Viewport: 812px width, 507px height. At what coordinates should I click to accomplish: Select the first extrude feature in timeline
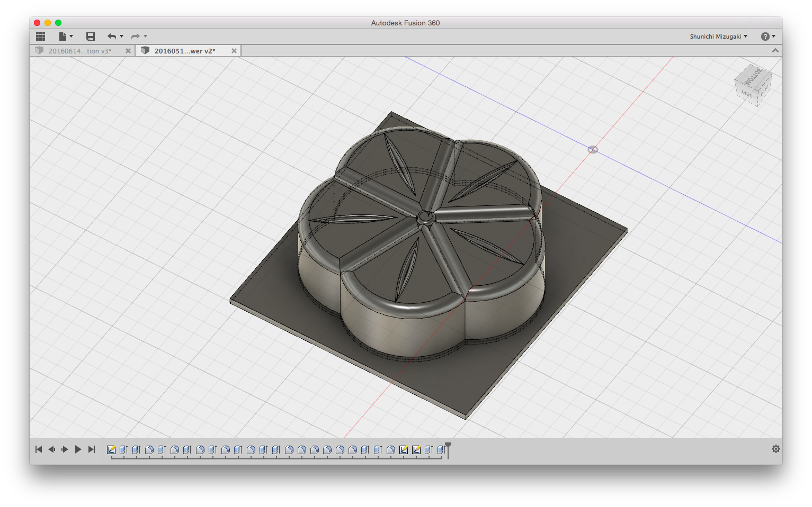(124, 450)
